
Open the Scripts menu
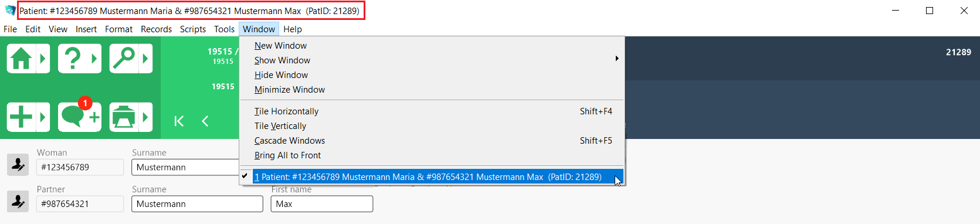tap(193, 29)
